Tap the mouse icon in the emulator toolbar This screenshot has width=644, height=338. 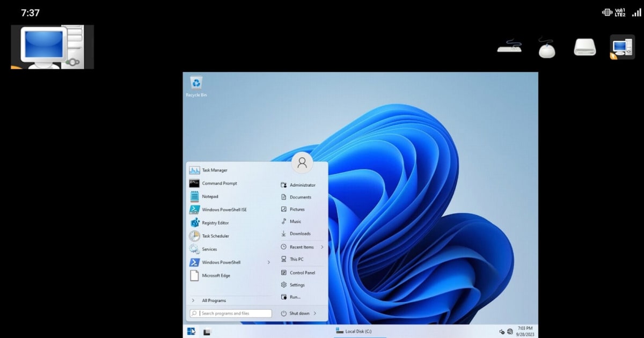(x=546, y=47)
